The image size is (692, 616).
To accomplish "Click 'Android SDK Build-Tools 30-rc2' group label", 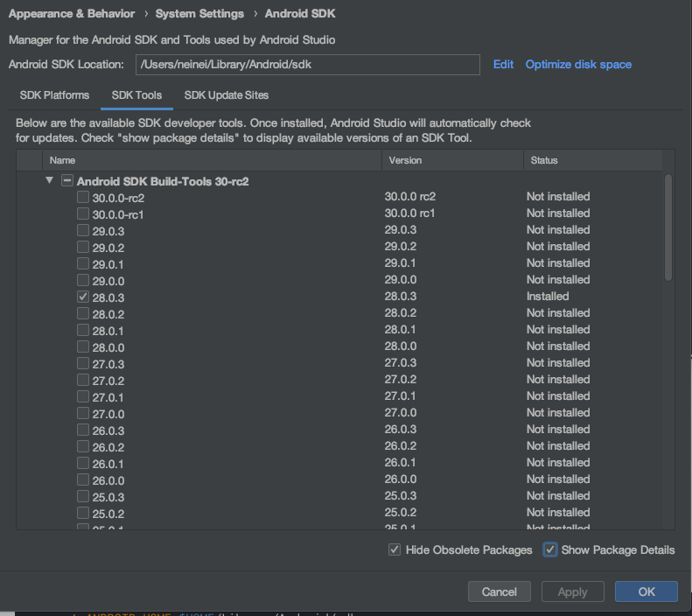I will [x=163, y=181].
